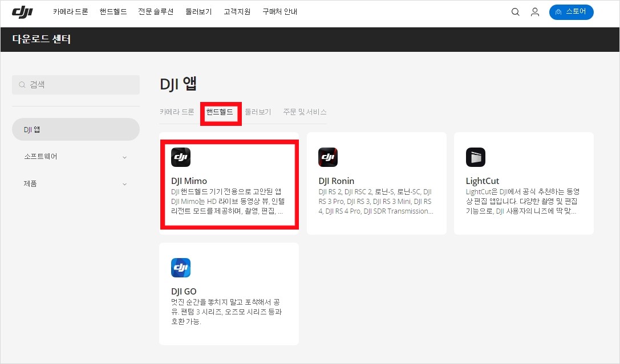Focus the 검색 search field in sidebar
The image size is (620, 364).
[75, 84]
